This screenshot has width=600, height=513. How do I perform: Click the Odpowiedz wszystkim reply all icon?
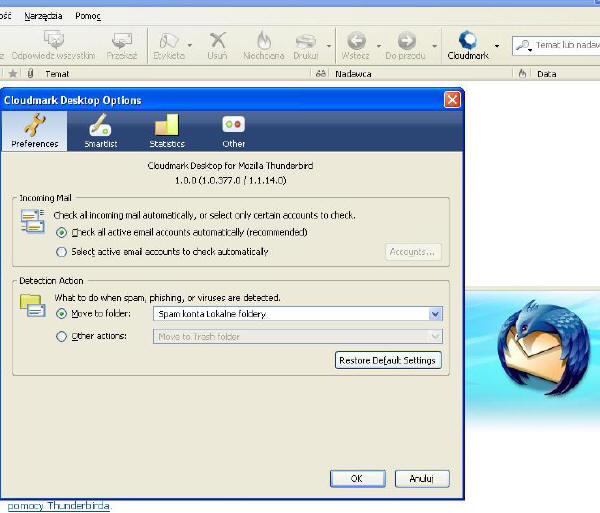point(54,45)
